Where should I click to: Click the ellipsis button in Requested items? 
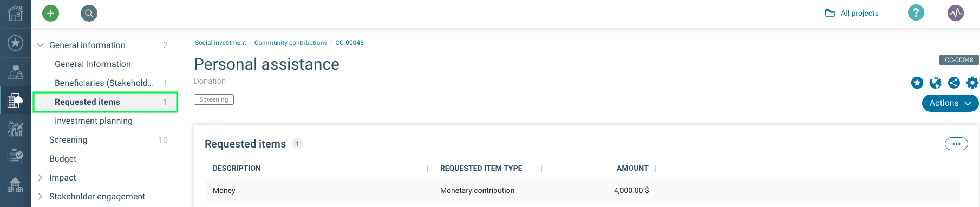click(956, 144)
